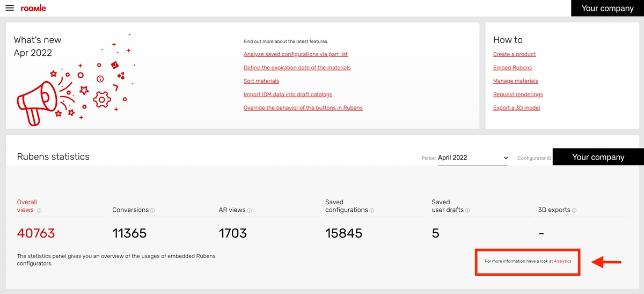This screenshot has height=294, width=644.
Task: Open the Export a 3D model guide
Action: pyautogui.click(x=516, y=108)
